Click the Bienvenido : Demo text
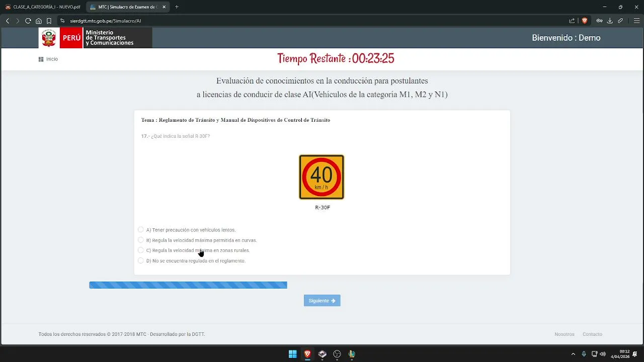Image resolution: width=644 pixels, height=362 pixels. click(566, 38)
